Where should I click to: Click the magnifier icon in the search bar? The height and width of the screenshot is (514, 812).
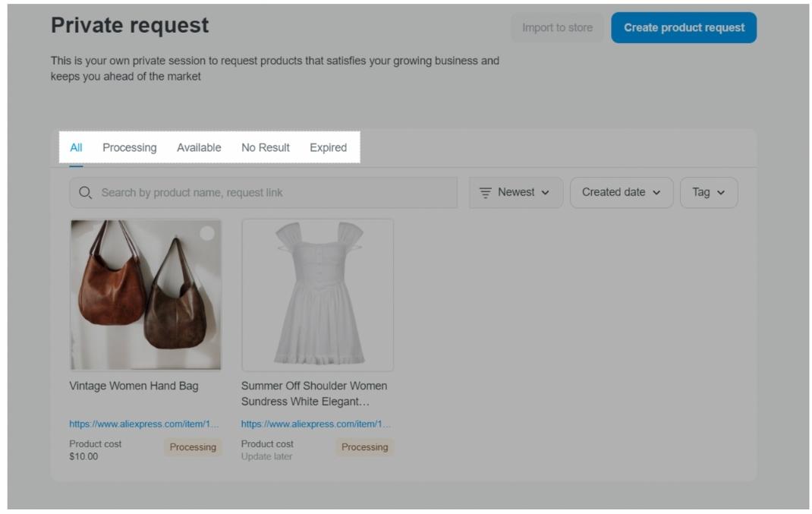86,193
